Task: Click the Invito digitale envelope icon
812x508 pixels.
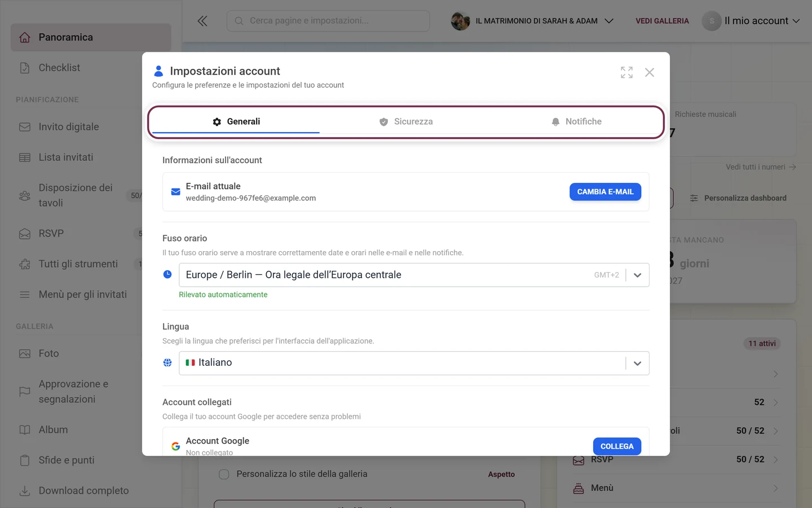Action: click(25, 127)
